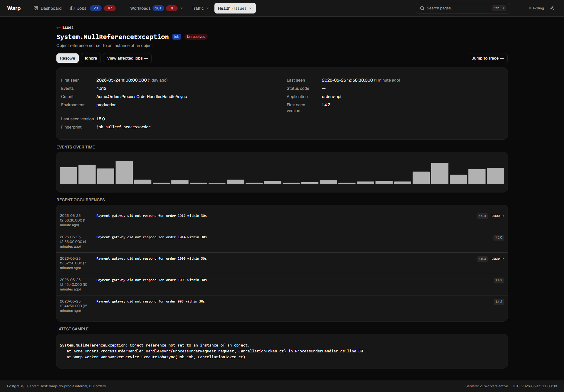This screenshot has width=564, height=392.
Task: Click the job tag badge
Action: pyautogui.click(x=177, y=37)
